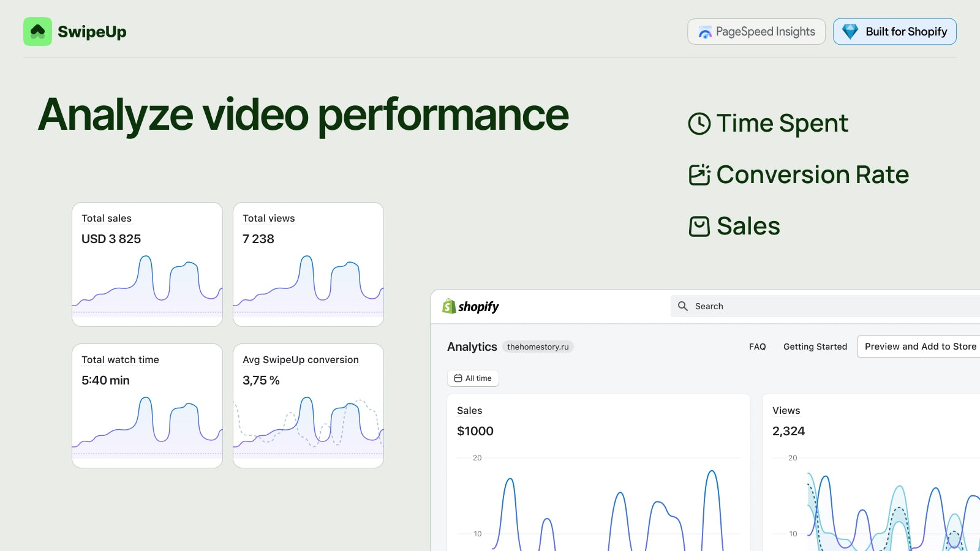The width and height of the screenshot is (980, 551).
Task: Click the Conversion Rate sparkle icon
Action: 699,174
